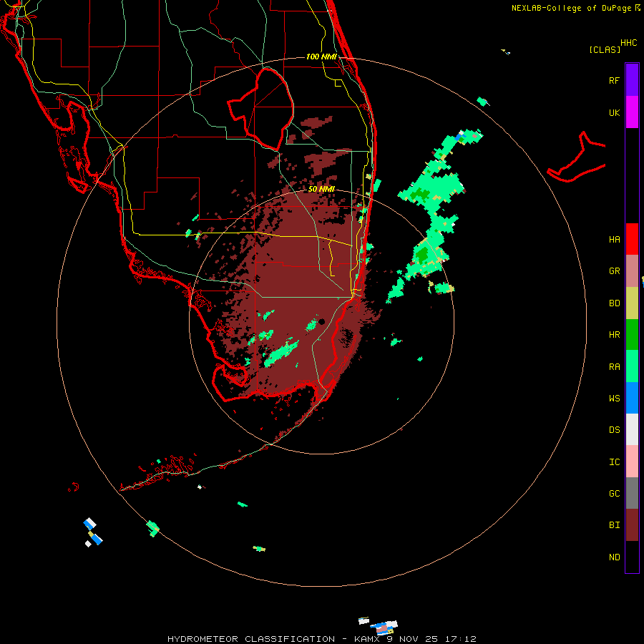Click the 50 NMI range ring label
Viewport: 644px width, 644px height.
pyautogui.click(x=321, y=189)
